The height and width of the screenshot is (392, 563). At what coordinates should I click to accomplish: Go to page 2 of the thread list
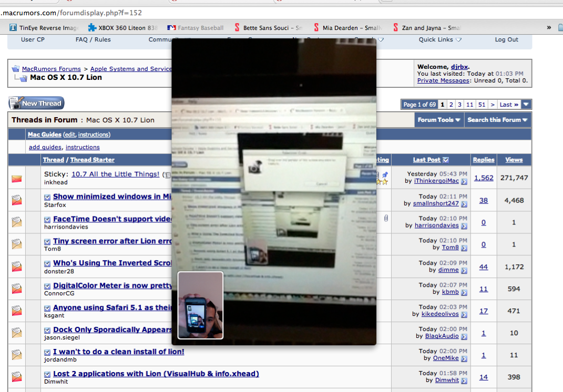[451, 105]
